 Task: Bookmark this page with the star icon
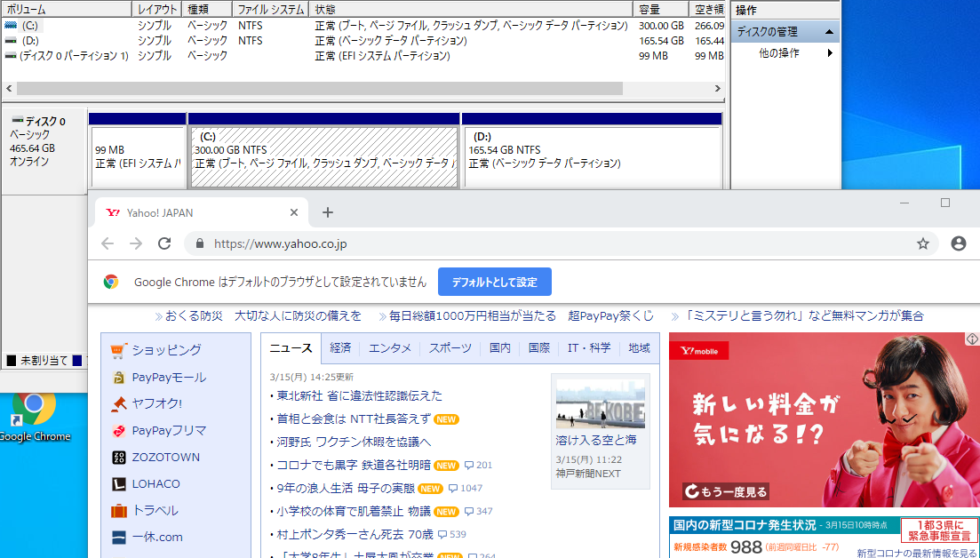pos(922,243)
